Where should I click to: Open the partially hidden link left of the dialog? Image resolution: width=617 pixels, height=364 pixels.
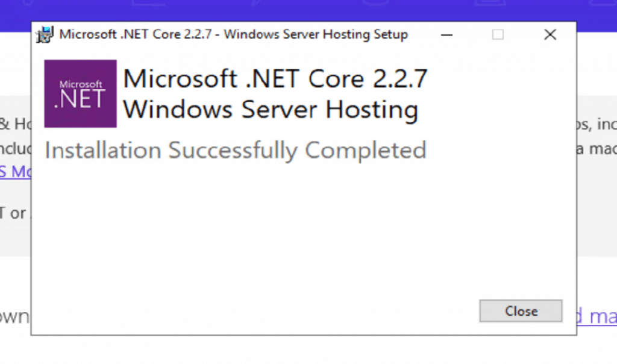click(x=15, y=172)
